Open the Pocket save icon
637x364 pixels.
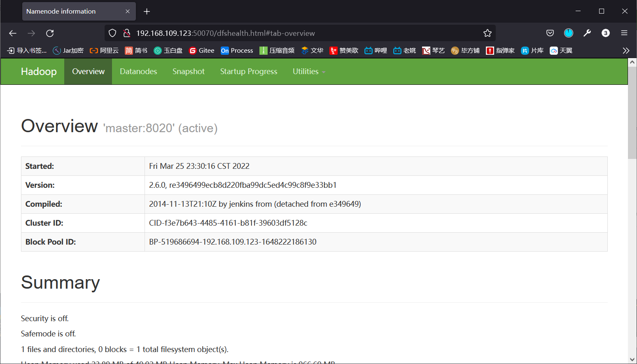click(550, 33)
